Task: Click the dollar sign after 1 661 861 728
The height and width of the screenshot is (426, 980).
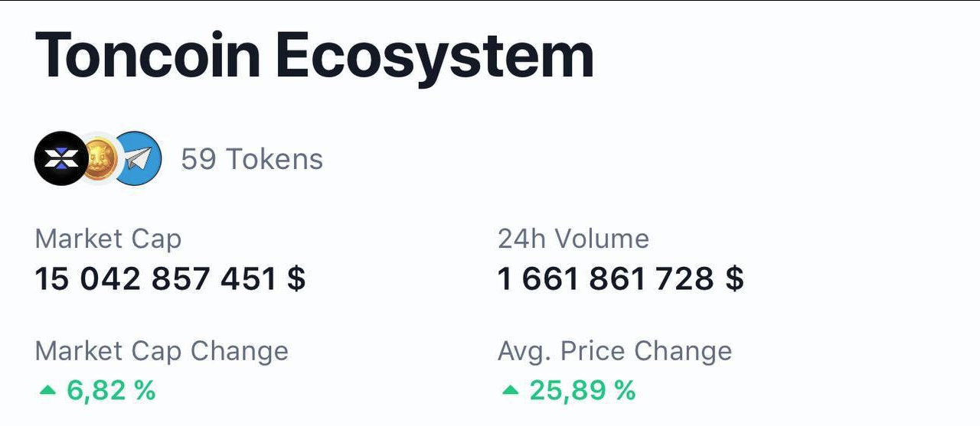Action: pyautogui.click(x=734, y=279)
